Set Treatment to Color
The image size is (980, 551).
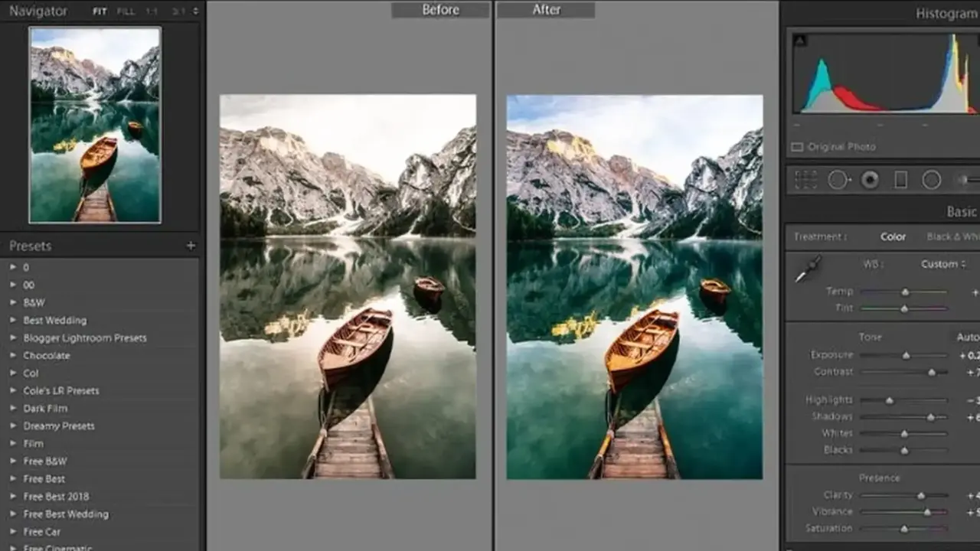(x=893, y=236)
